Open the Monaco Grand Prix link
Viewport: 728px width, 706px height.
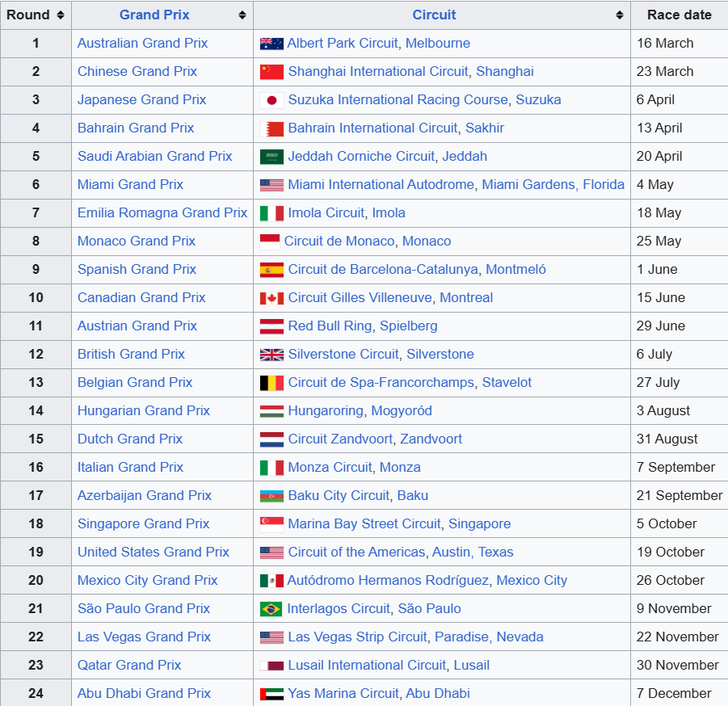click(136, 242)
